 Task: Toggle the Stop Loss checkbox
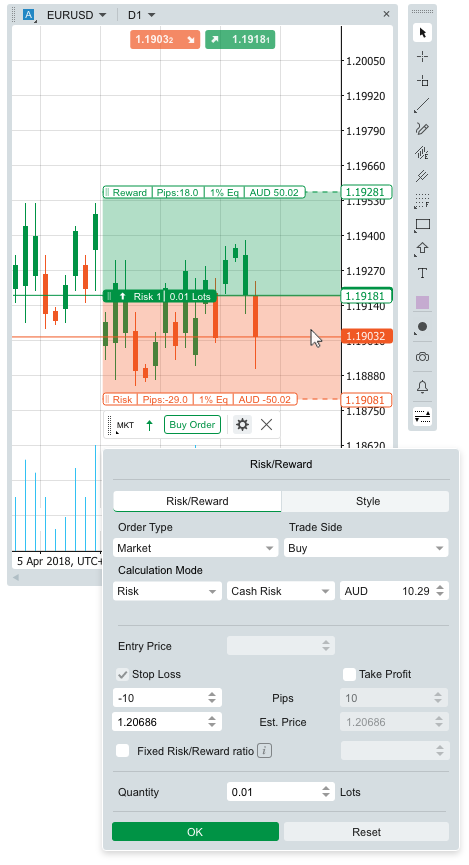122,674
